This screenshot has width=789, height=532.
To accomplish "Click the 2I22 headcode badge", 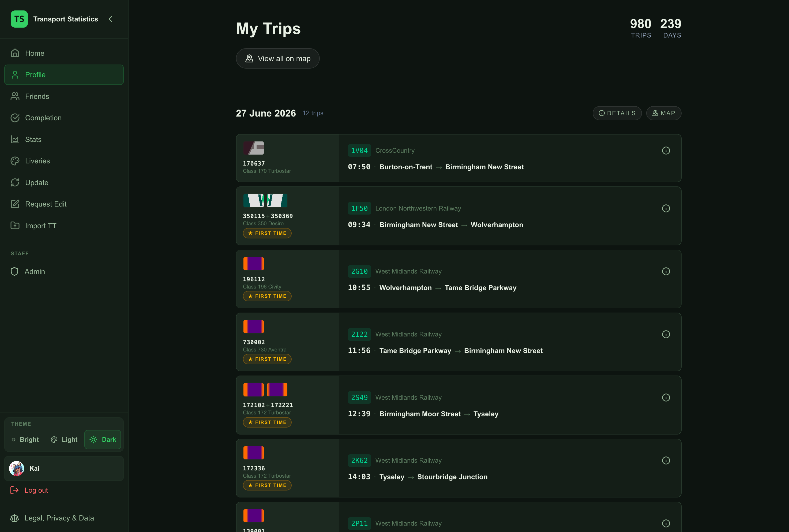I will pyautogui.click(x=359, y=334).
